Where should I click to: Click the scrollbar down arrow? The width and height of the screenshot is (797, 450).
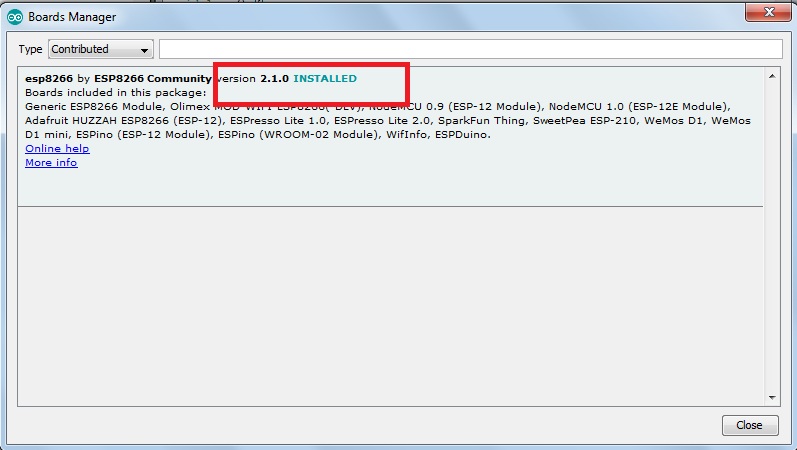pyautogui.click(x=772, y=398)
